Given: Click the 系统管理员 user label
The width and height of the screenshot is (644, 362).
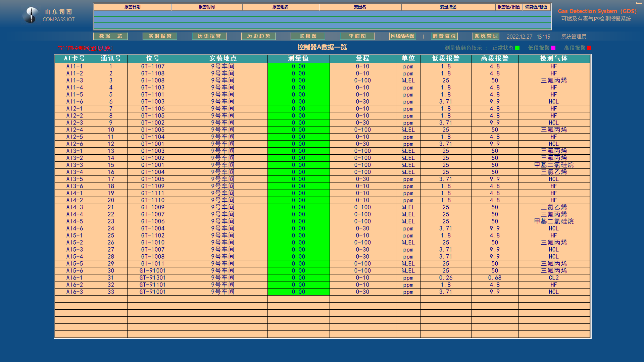Looking at the screenshot, I should (x=574, y=37).
